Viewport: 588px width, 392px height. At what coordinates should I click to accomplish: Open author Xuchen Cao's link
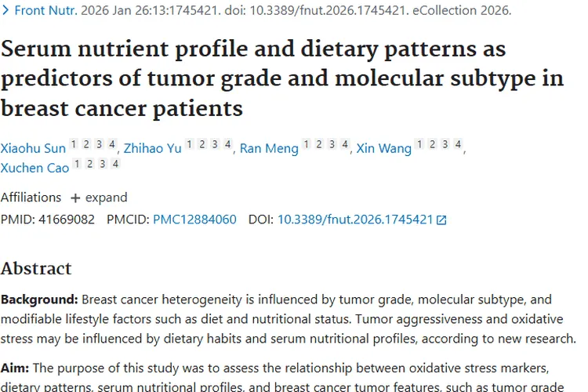click(34, 168)
